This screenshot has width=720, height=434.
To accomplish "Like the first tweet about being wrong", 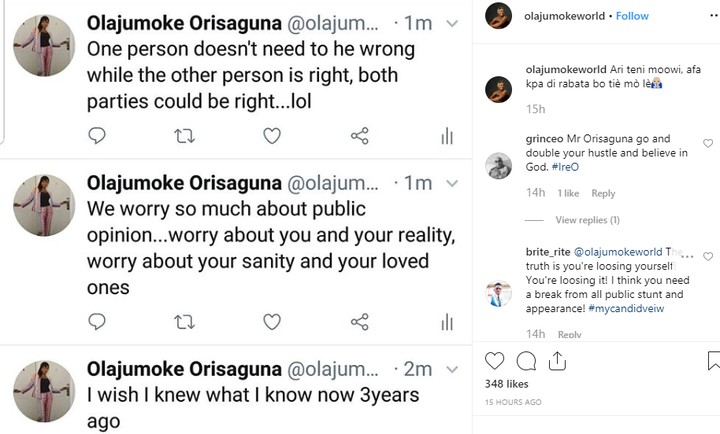I will click(x=272, y=135).
